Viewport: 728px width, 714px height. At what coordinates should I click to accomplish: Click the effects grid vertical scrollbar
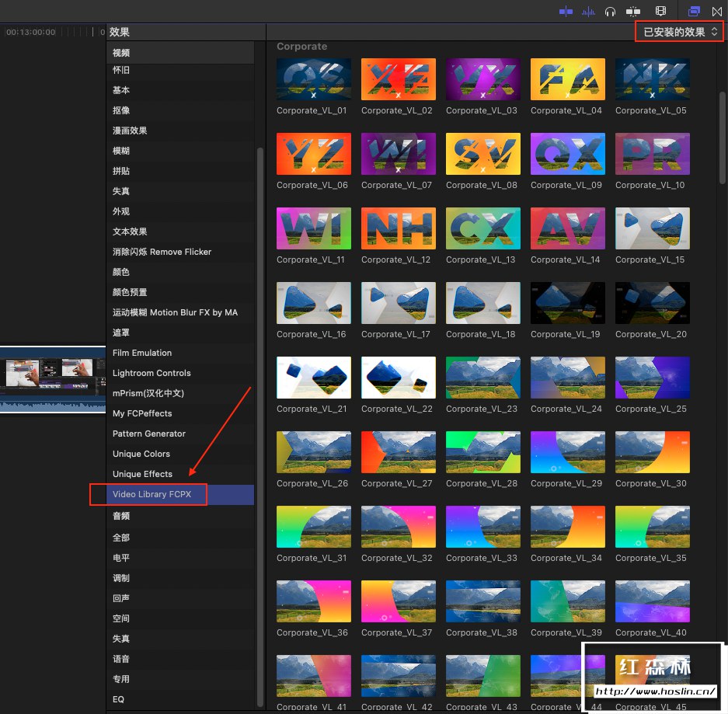click(x=723, y=138)
